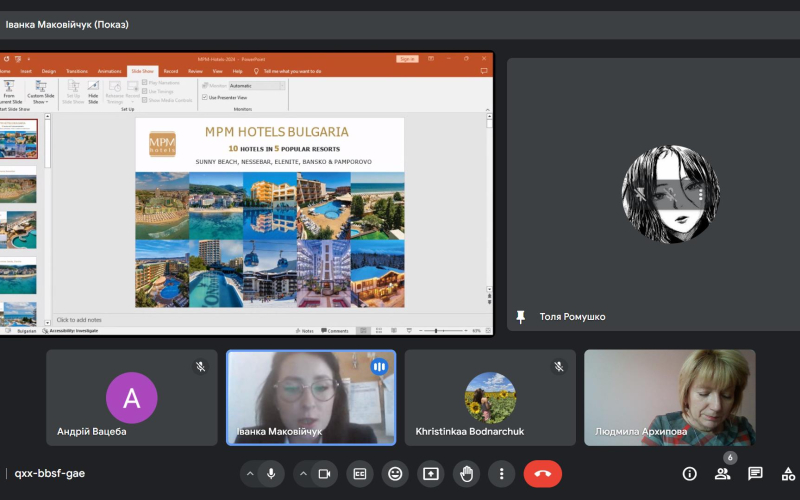Click the PowerPoint Sign in button
Image resolution: width=800 pixels, height=500 pixels.
[407, 59]
